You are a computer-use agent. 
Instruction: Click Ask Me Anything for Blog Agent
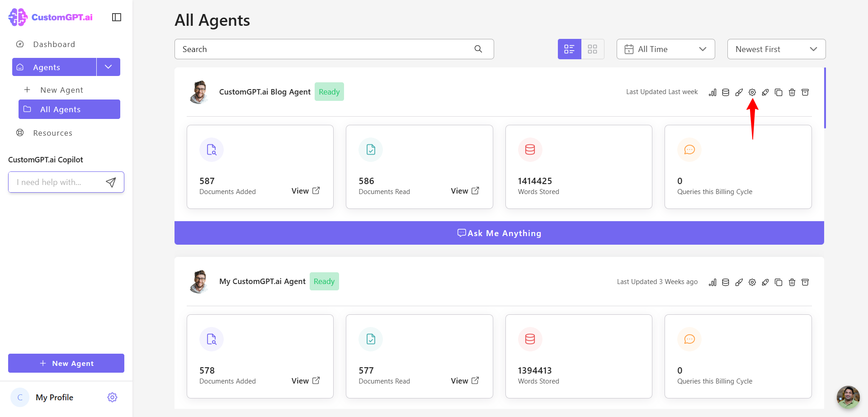(499, 233)
